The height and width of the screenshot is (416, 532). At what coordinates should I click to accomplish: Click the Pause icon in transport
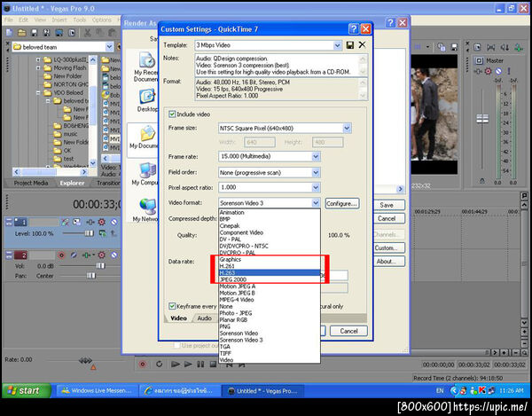coord(200,364)
